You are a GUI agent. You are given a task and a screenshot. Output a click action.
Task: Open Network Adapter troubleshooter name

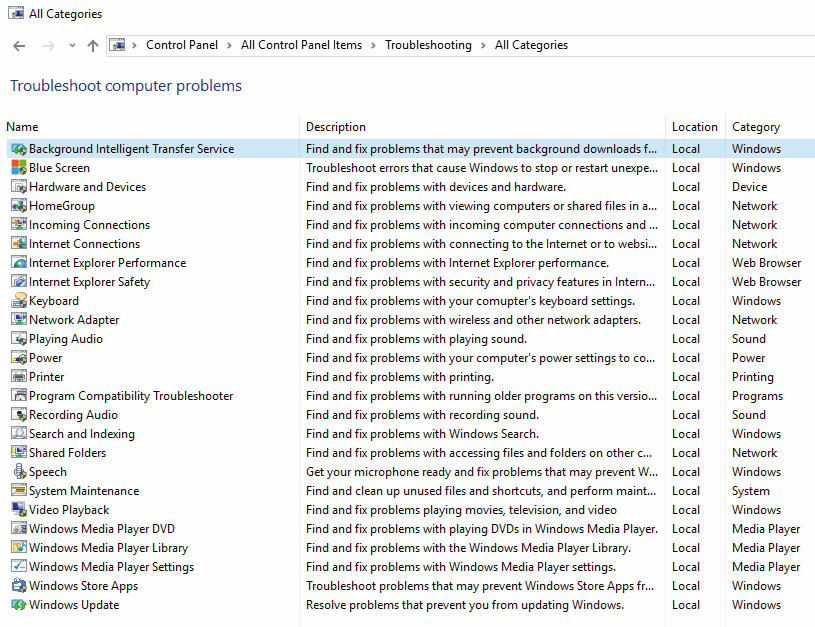point(74,320)
